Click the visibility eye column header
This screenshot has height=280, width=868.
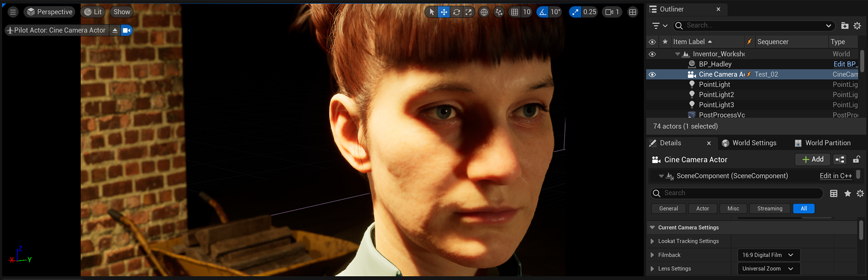(x=652, y=42)
